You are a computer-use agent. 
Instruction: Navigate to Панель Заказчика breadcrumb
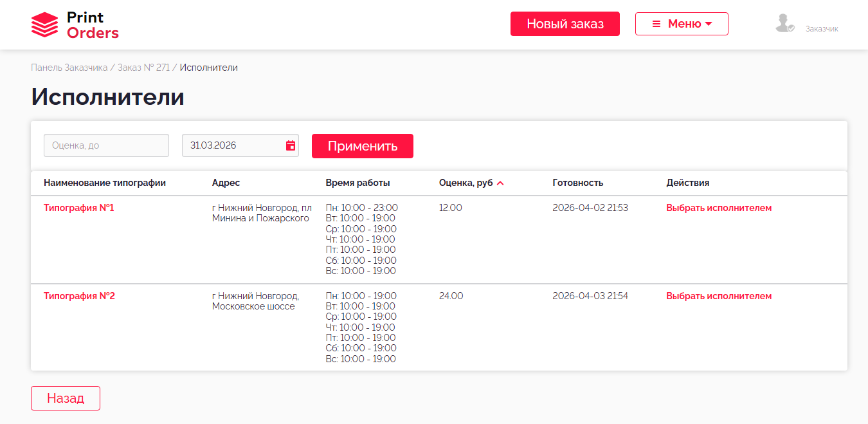[69, 68]
